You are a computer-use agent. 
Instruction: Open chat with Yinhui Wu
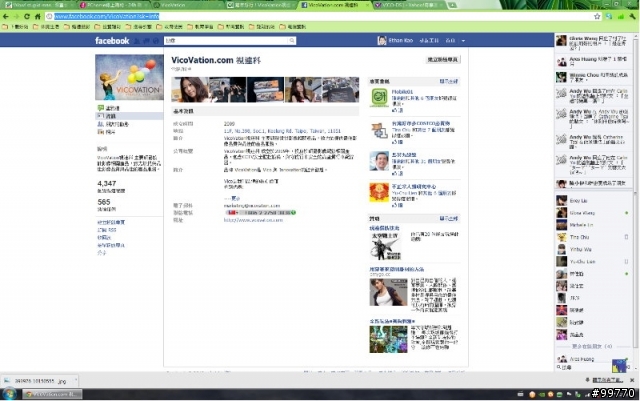(x=593, y=250)
